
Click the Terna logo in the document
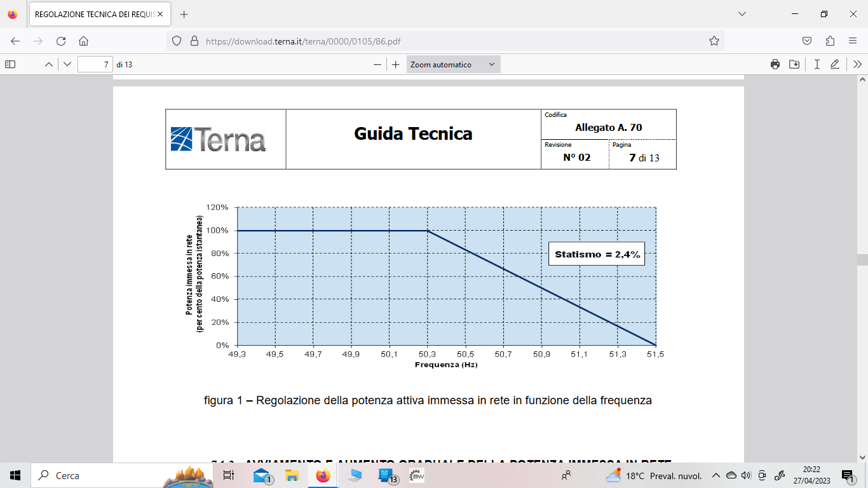tap(218, 139)
